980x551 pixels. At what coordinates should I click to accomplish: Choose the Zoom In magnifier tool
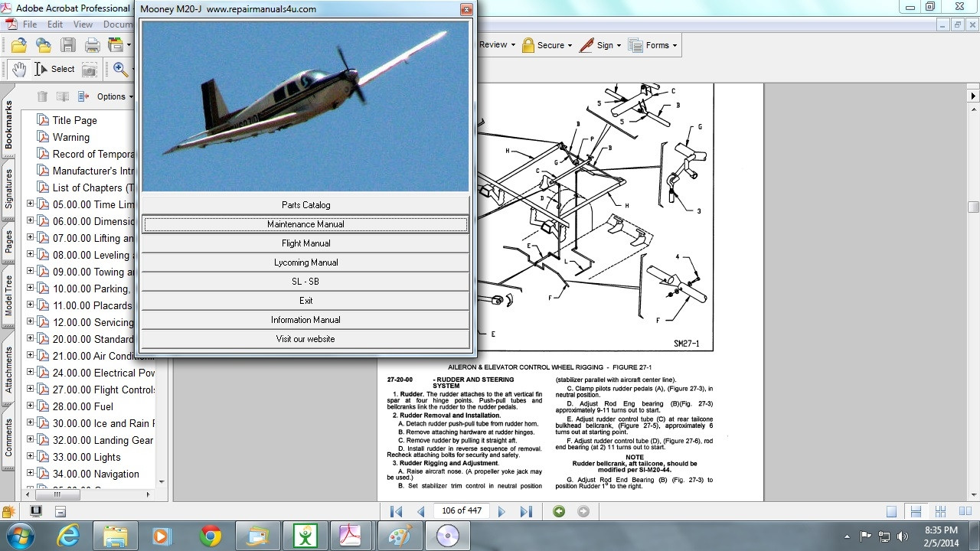121,69
